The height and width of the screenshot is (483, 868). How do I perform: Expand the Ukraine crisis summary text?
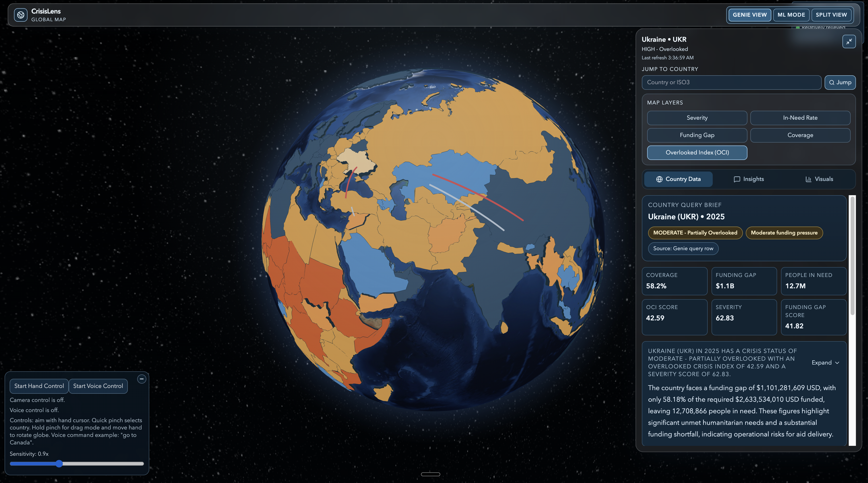tap(825, 362)
